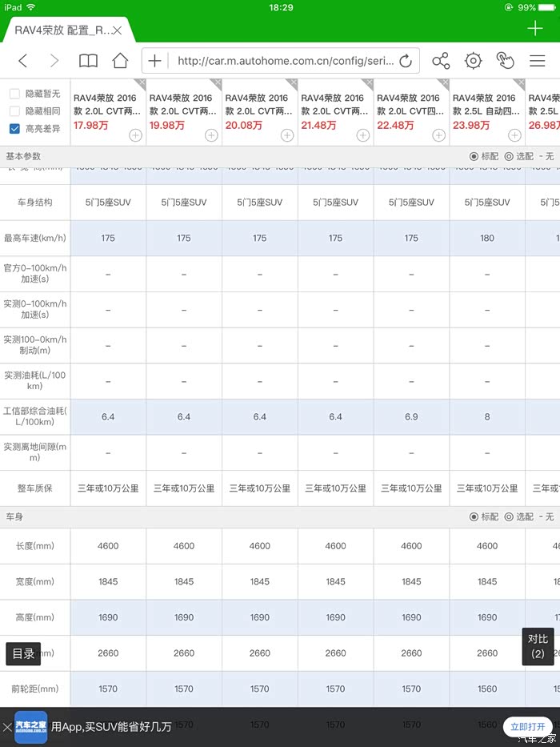Tap the 汽车之家 app logo
The image size is (560, 747).
point(31,727)
